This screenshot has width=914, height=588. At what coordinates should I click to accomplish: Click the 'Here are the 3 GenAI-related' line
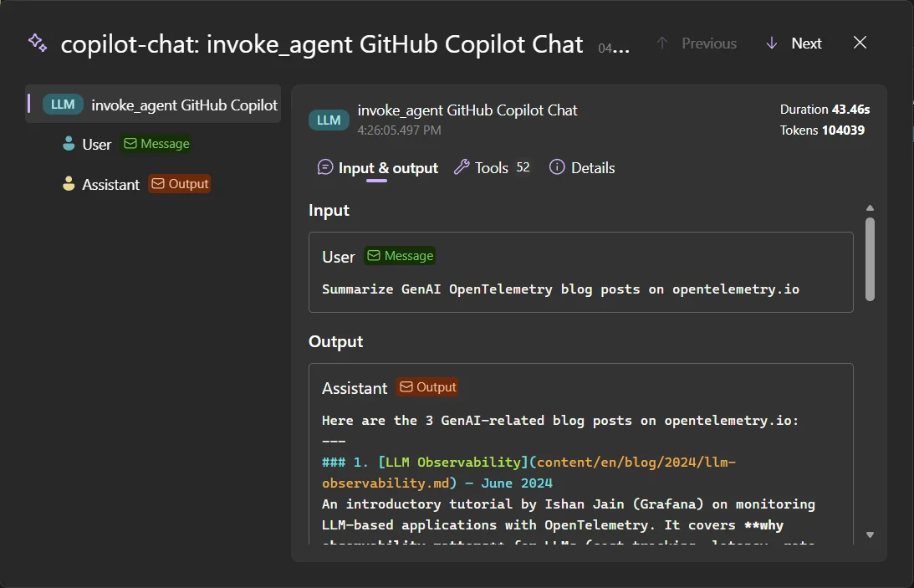pos(560,421)
